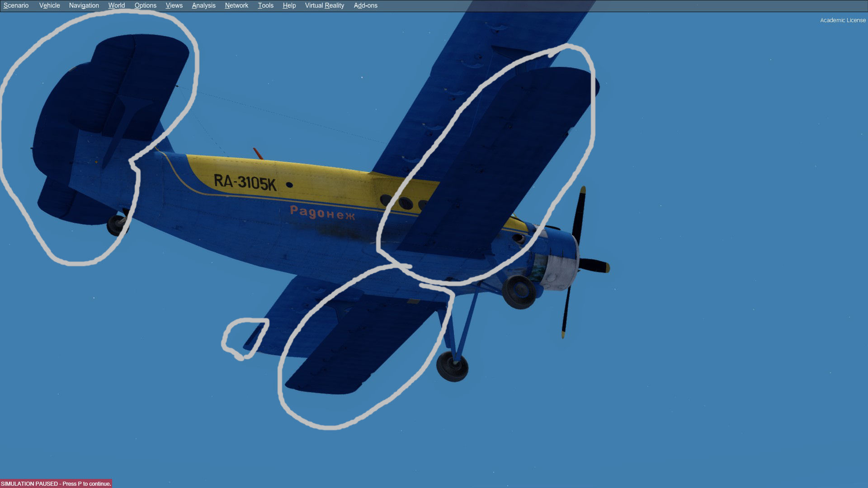Screen dimensions: 868x488
Task: Open the Navigation menu
Action: 84,5
